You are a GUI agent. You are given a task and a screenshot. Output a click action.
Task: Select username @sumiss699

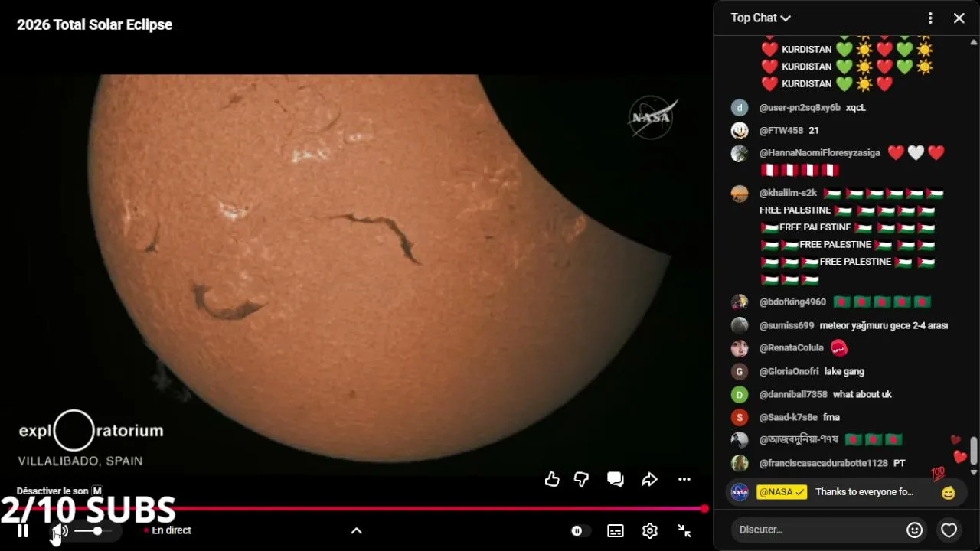click(x=786, y=325)
